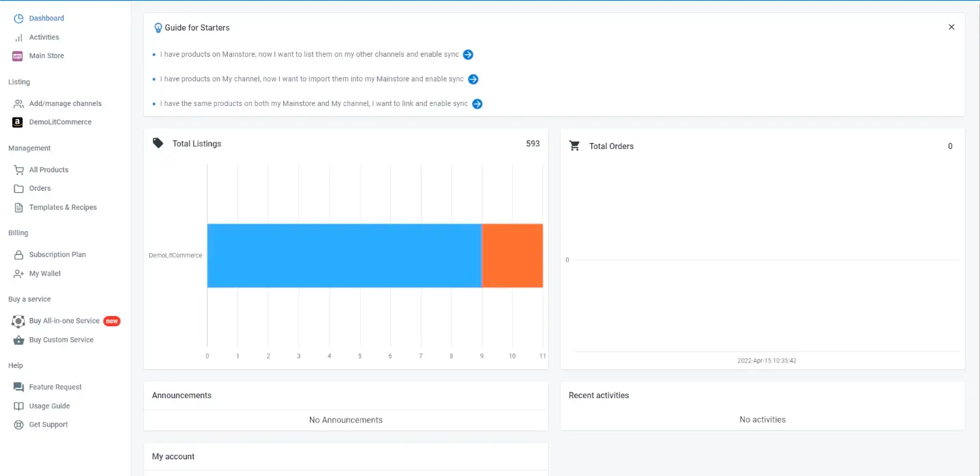Screen dimensions: 980x476
Task: Open the Usage Guide
Action: [x=49, y=406]
